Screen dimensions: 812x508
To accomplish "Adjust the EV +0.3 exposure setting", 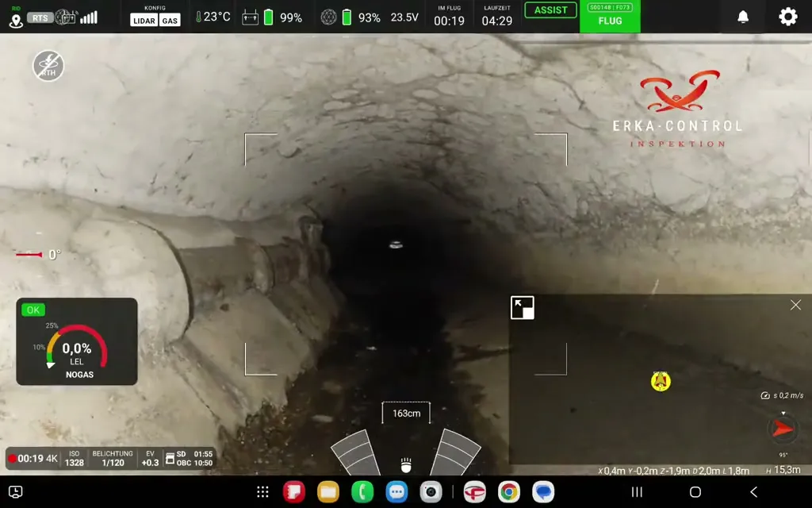I will point(150,458).
